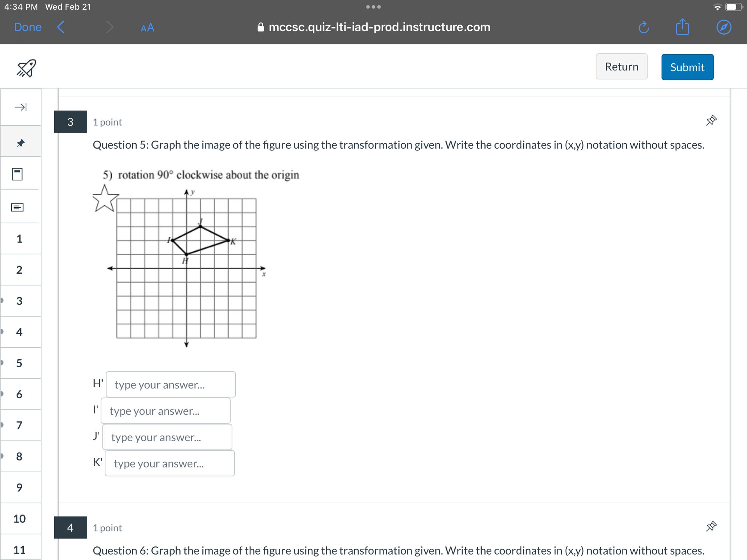Jump to question 10 in the navigator
The width and height of the screenshot is (747, 560).
point(19,519)
